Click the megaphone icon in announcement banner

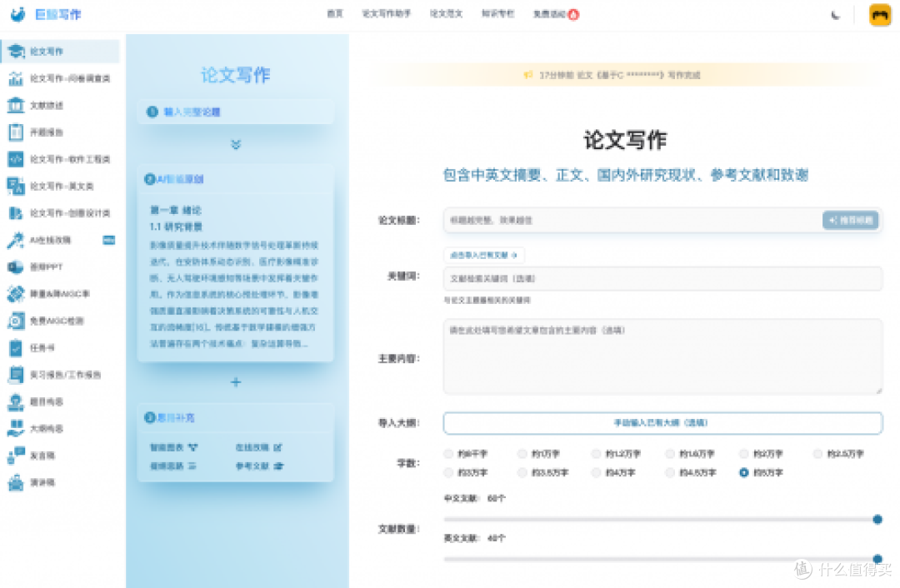[528, 75]
